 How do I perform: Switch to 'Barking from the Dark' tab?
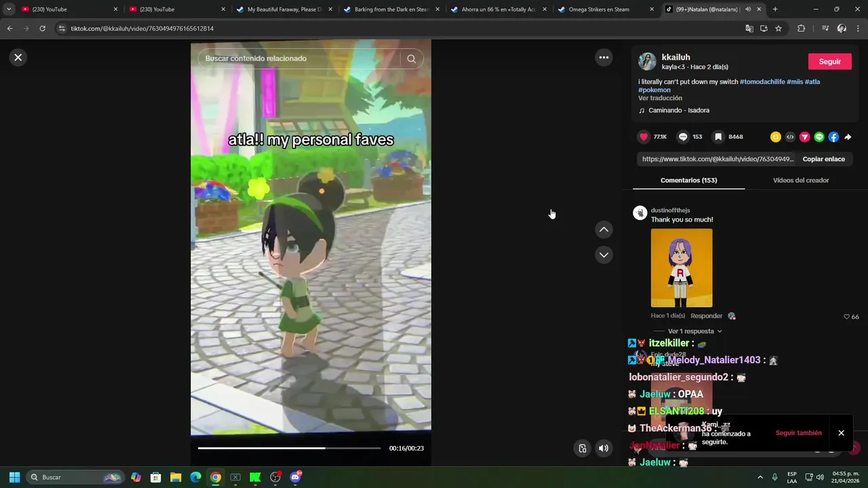click(391, 9)
